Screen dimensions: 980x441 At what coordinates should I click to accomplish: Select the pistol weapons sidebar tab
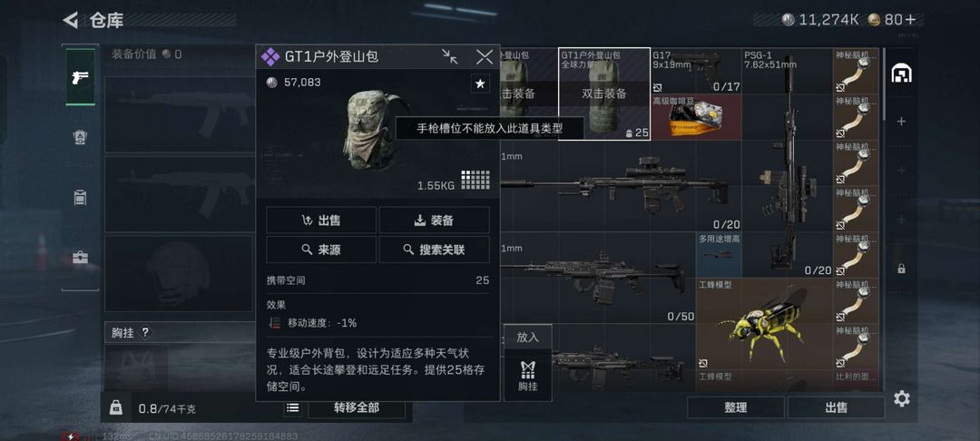(81, 77)
